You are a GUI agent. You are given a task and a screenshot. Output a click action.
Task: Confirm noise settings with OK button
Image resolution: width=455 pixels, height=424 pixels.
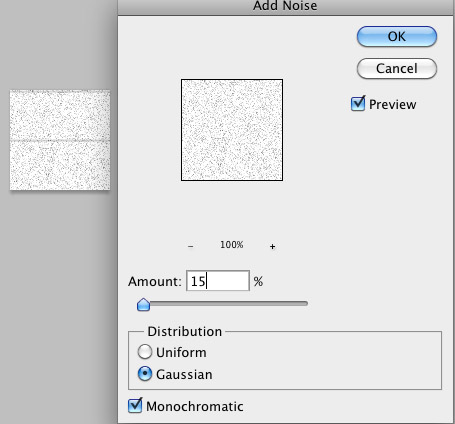pos(397,36)
